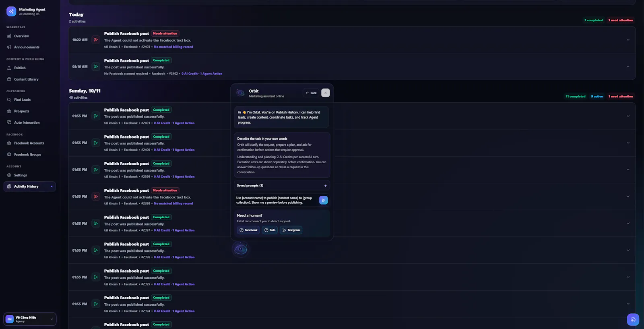Expand activity #2401 row chevron
644x329 pixels.
coord(628,116)
